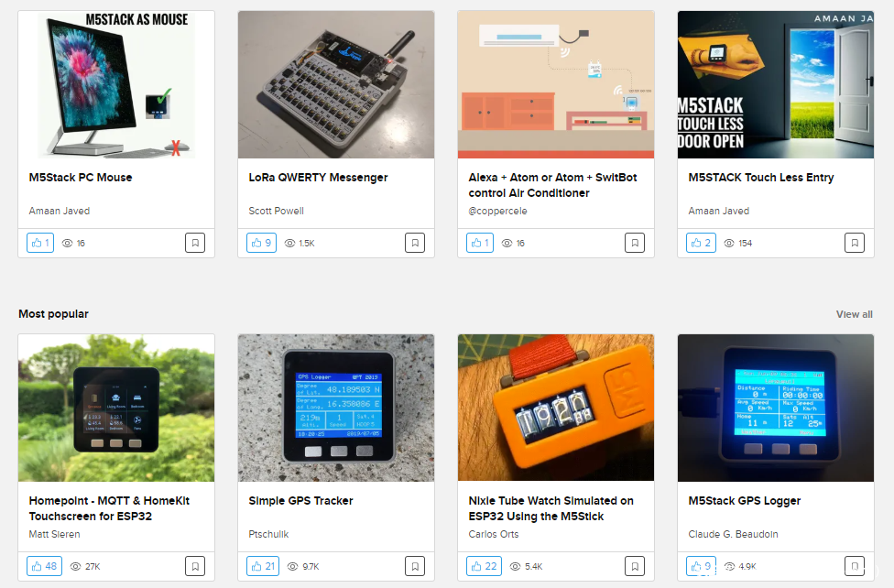Bookmark the Nixie Tube Watch project

(x=635, y=566)
